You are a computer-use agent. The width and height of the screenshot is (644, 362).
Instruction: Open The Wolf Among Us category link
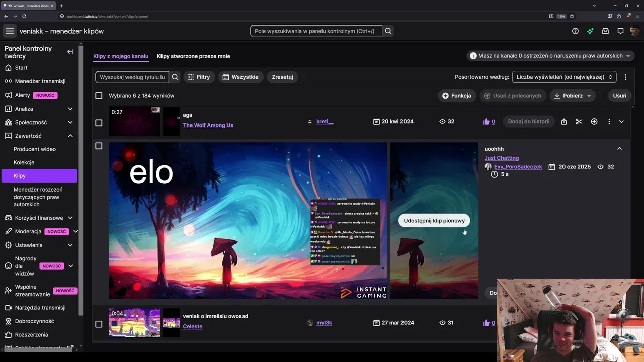(x=208, y=125)
